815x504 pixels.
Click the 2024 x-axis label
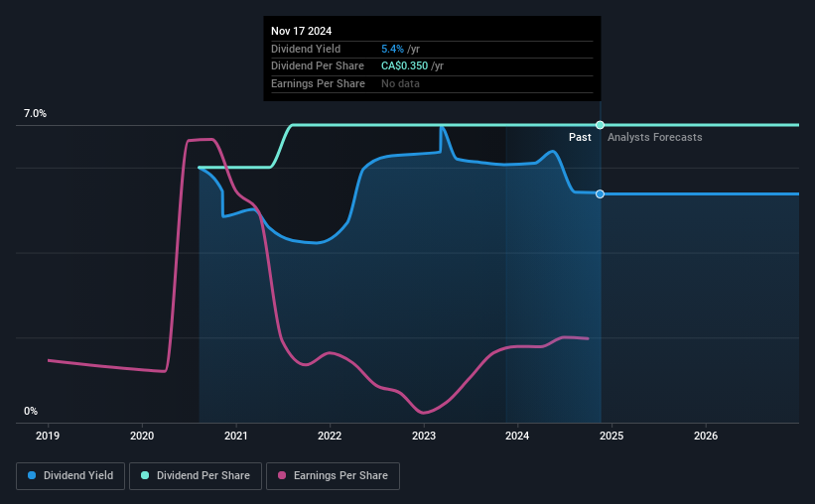pos(517,436)
